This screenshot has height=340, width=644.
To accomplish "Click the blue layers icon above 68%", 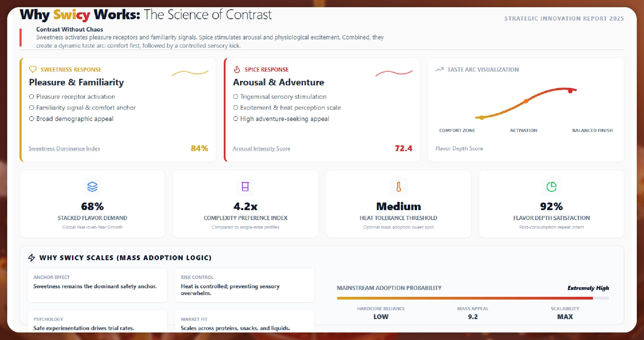I will (x=92, y=187).
